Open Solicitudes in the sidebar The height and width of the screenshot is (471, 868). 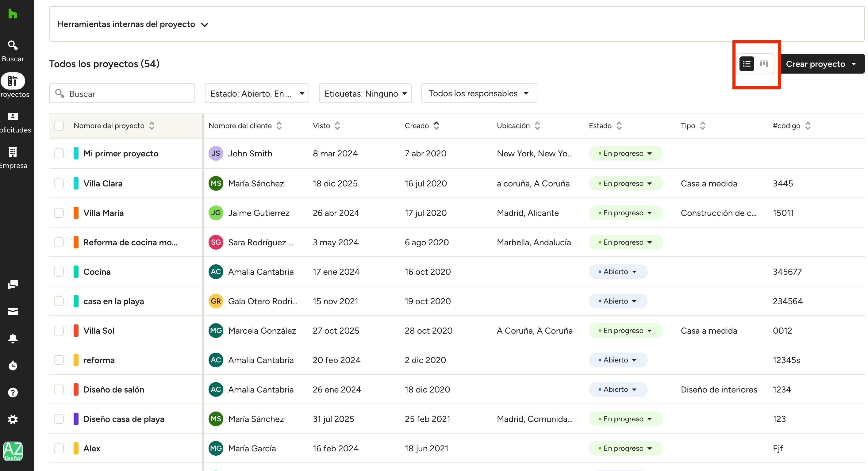pyautogui.click(x=13, y=121)
